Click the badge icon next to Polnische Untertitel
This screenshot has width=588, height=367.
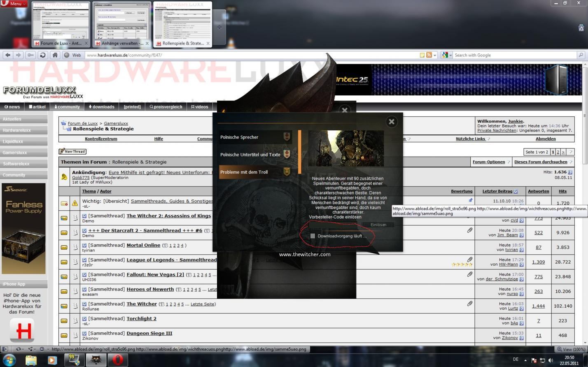click(x=287, y=154)
